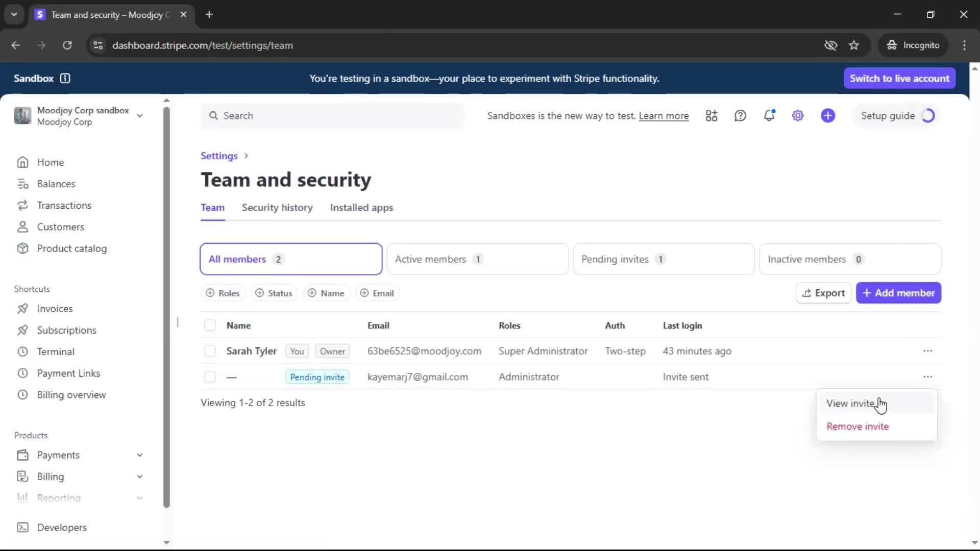Screen dimensions: 980x551
Task: Select the Team tab
Action: pos(212,208)
